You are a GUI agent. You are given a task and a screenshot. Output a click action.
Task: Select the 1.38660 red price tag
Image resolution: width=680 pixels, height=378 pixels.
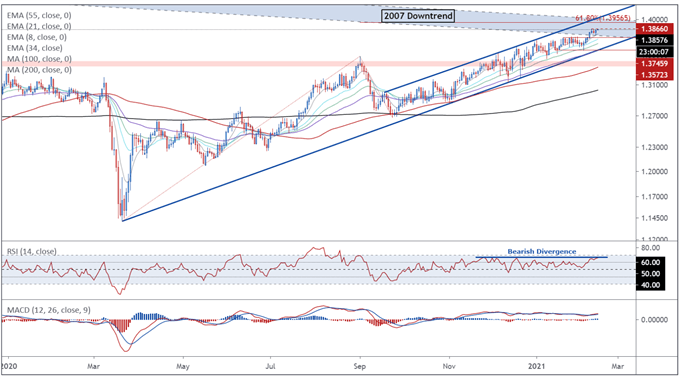[655, 29]
